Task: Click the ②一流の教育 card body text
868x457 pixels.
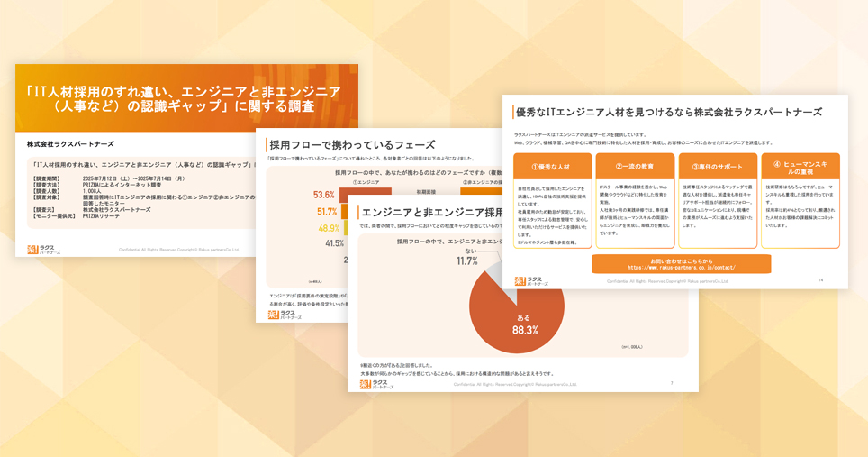Action: click(x=635, y=211)
